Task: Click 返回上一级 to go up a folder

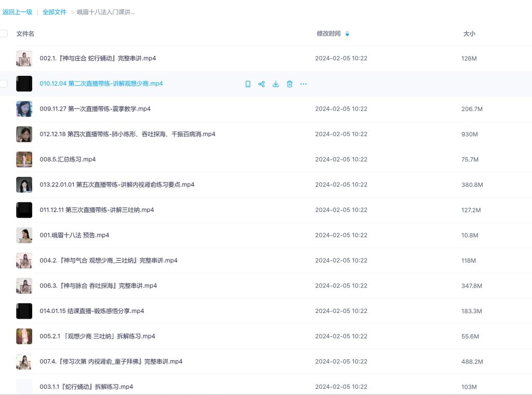Action: [x=18, y=11]
